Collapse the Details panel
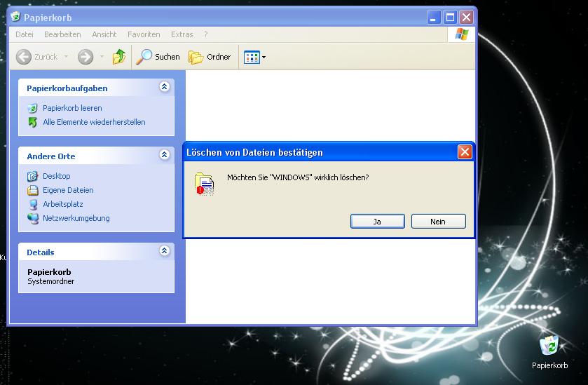Viewport: 588px width, 385px height. (x=164, y=251)
